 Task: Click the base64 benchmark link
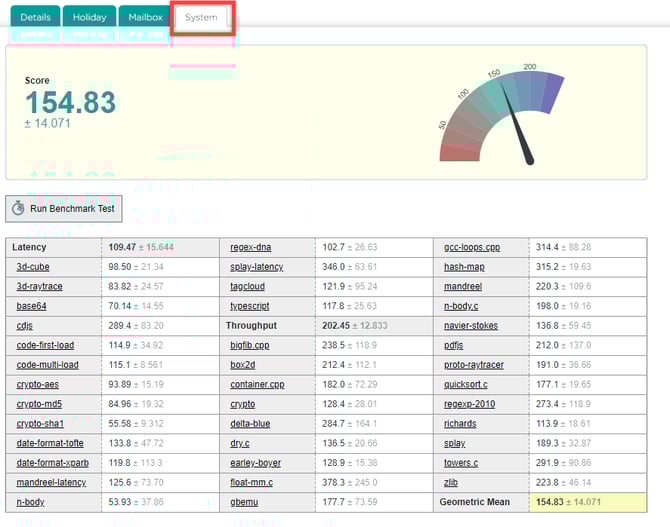pyautogui.click(x=31, y=306)
